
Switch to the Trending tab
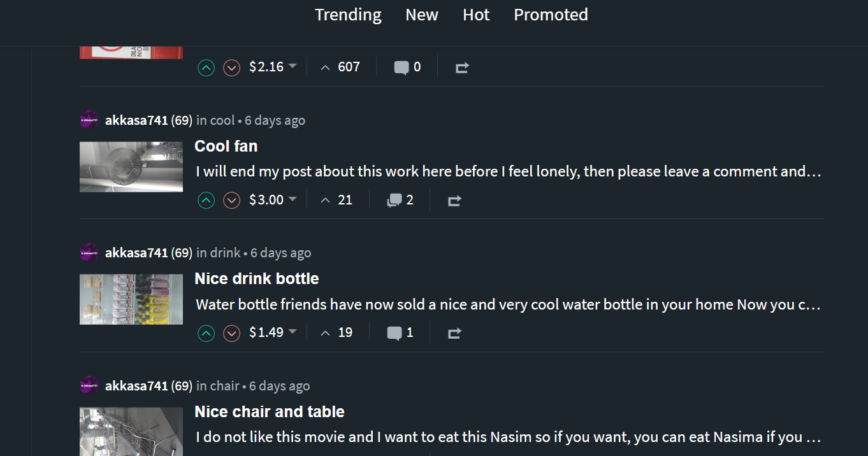pos(348,15)
